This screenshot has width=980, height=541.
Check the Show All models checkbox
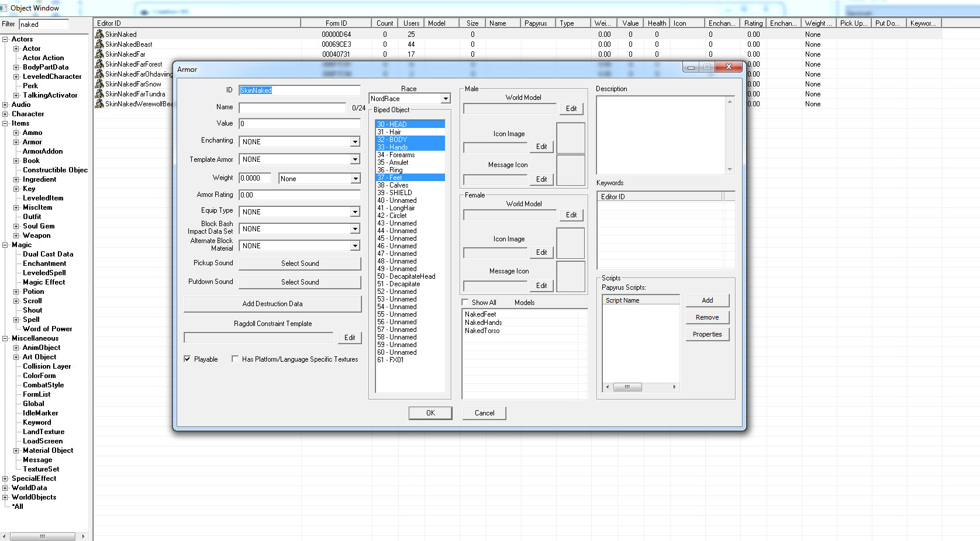(x=465, y=302)
